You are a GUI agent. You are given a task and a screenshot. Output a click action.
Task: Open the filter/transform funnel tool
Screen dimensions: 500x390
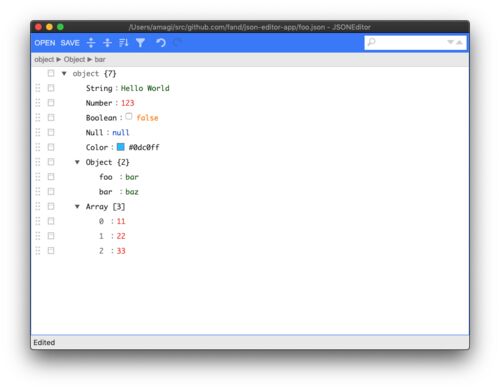coord(140,43)
